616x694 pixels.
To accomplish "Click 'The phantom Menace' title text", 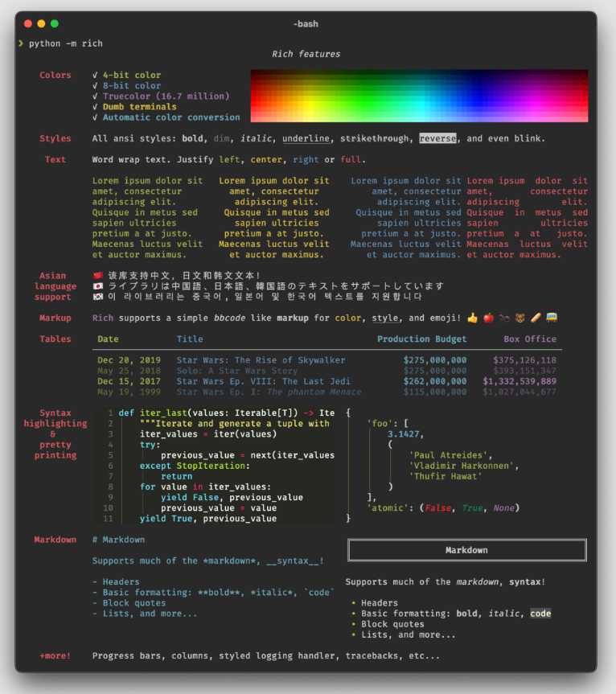I will point(314,392).
